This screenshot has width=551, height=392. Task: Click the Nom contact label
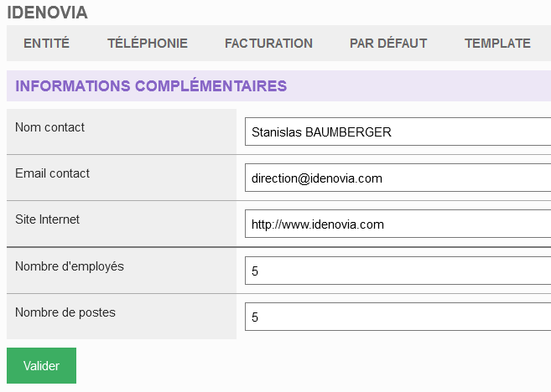click(50, 127)
